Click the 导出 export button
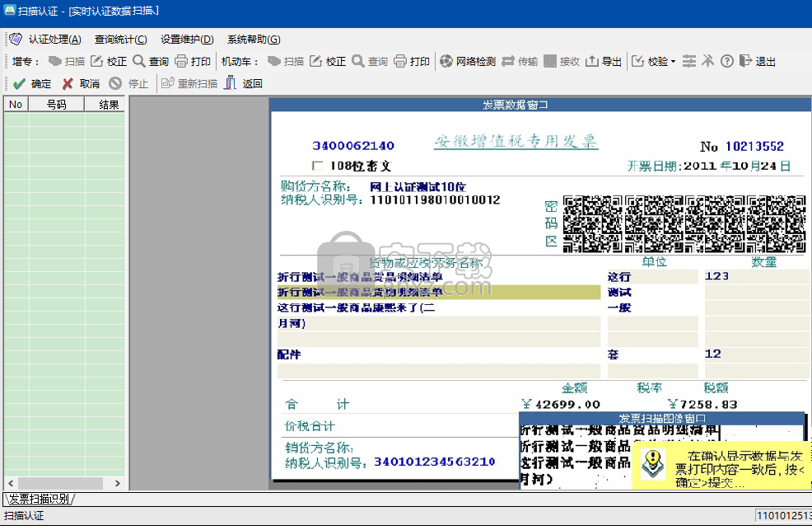Viewport: 812px width, 530px height. (604, 61)
